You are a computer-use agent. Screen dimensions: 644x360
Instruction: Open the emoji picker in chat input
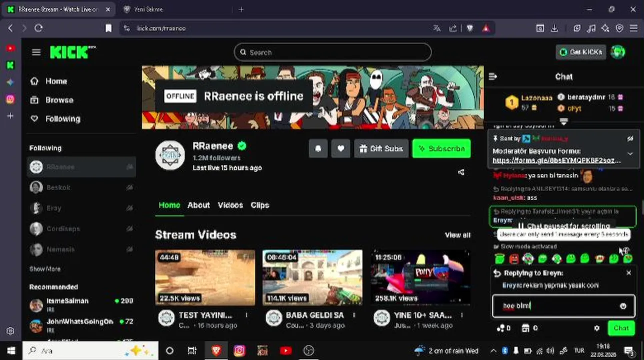coord(623,306)
